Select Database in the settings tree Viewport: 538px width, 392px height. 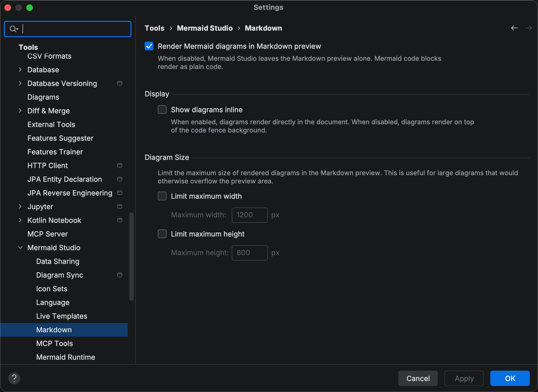click(43, 70)
